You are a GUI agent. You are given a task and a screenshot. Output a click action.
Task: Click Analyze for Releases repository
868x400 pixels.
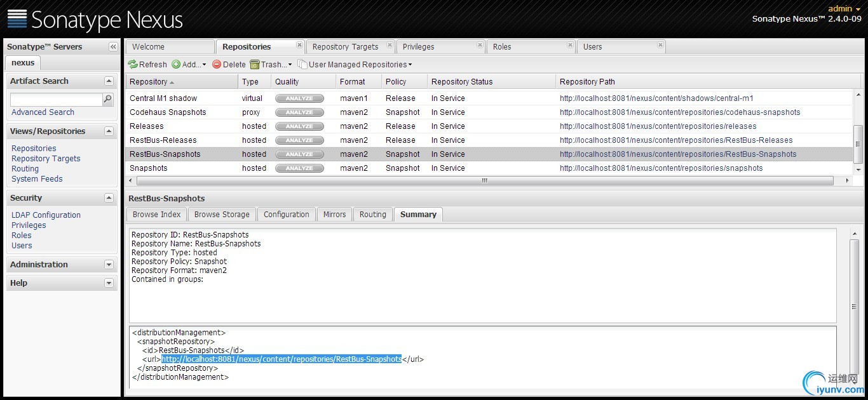tap(299, 126)
